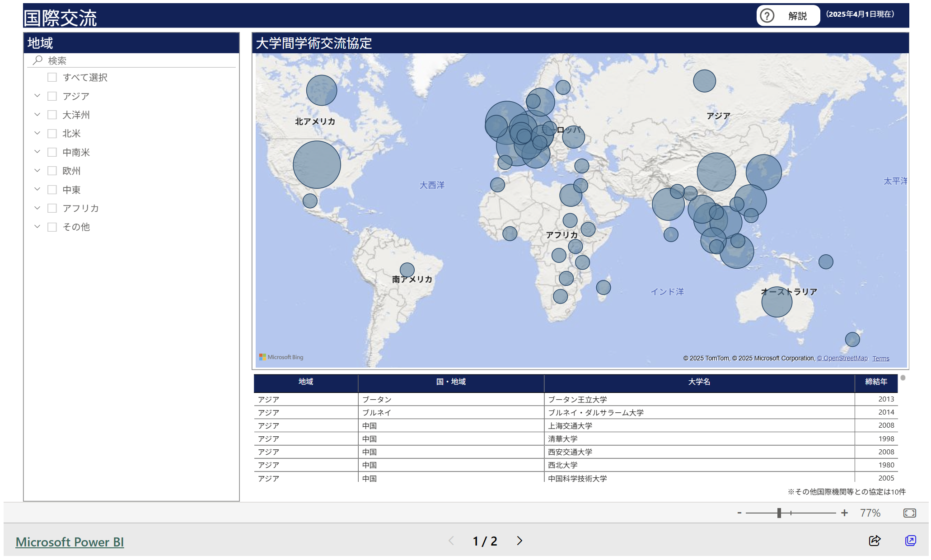Open the OpenStreetMap attribution link
Viewport: 931px width, 560px height.
tap(842, 358)
